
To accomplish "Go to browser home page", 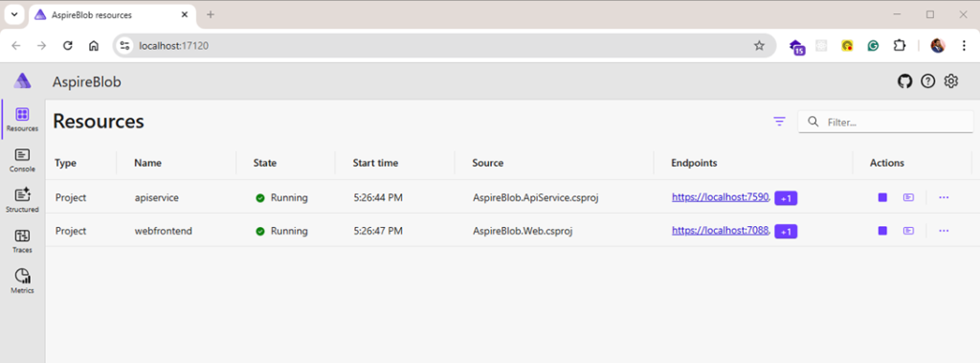I will (x=94, y=45).
